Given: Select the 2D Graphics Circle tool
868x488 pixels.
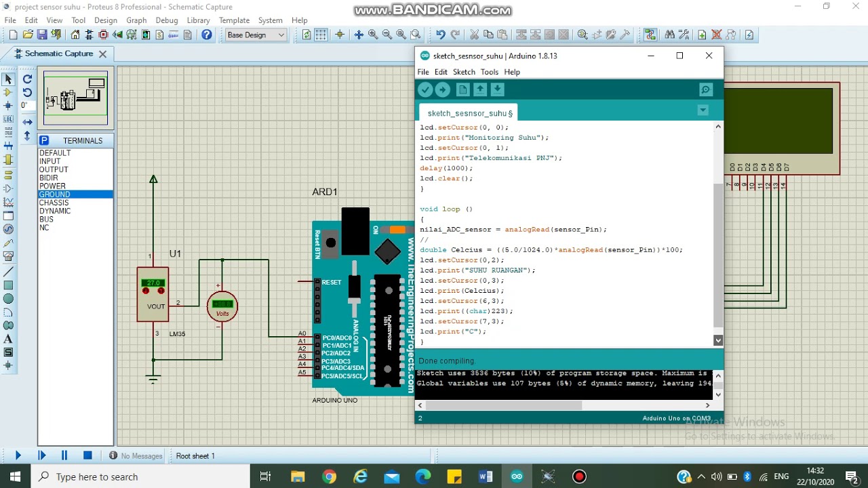Looking at the screenshot, I should coord(8,298).
